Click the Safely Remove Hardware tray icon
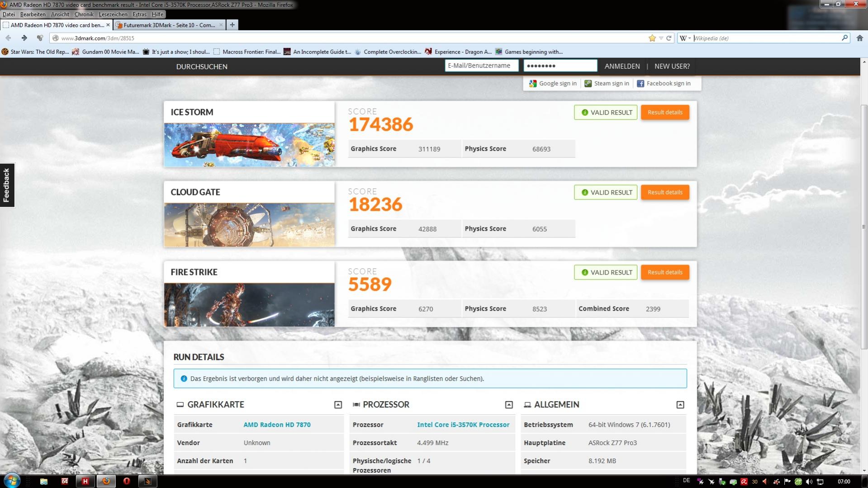The height and width of the screenshot is (488, 868). (722, 482)
